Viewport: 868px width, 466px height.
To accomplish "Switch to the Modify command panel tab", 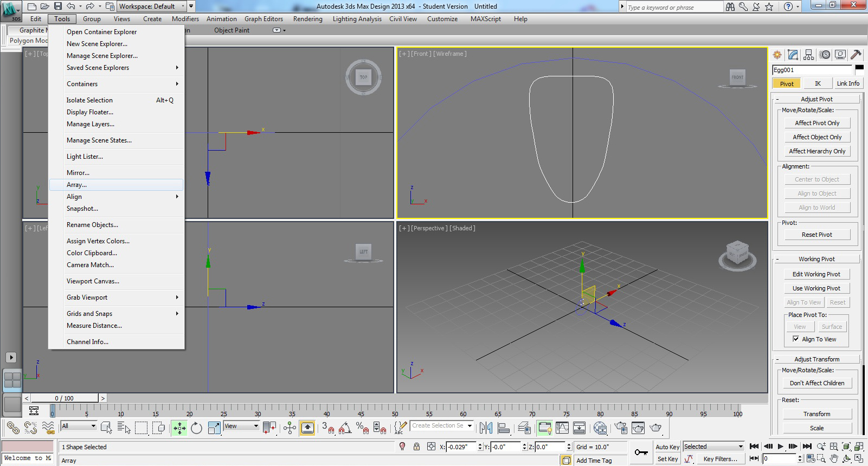I will point(793,54).
